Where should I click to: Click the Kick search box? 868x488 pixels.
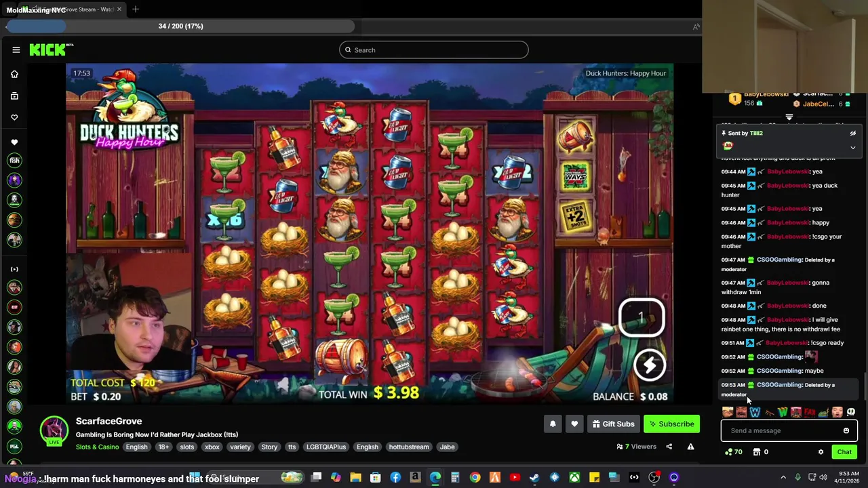434,49
